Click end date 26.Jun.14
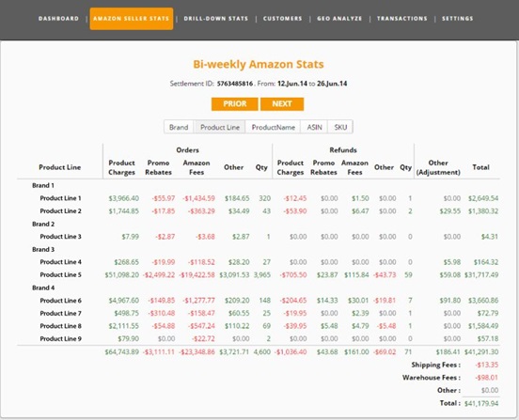The height and width of the screenshot is (420, 519). pos(332,84)
